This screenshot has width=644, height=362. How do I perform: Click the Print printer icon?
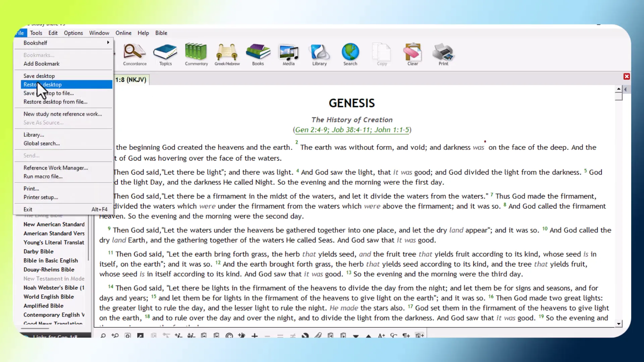tap(443, 55)
